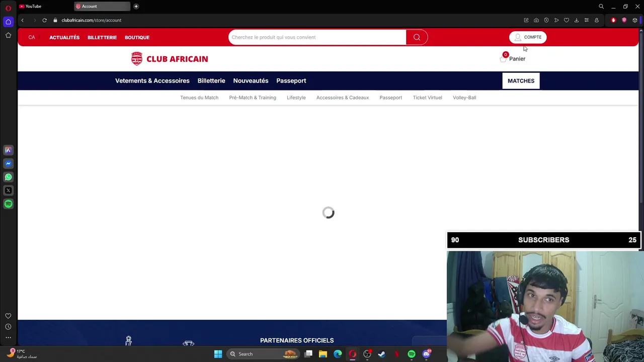
Task: Open the downloads icon in toolbar
Action: click(577, 20)
